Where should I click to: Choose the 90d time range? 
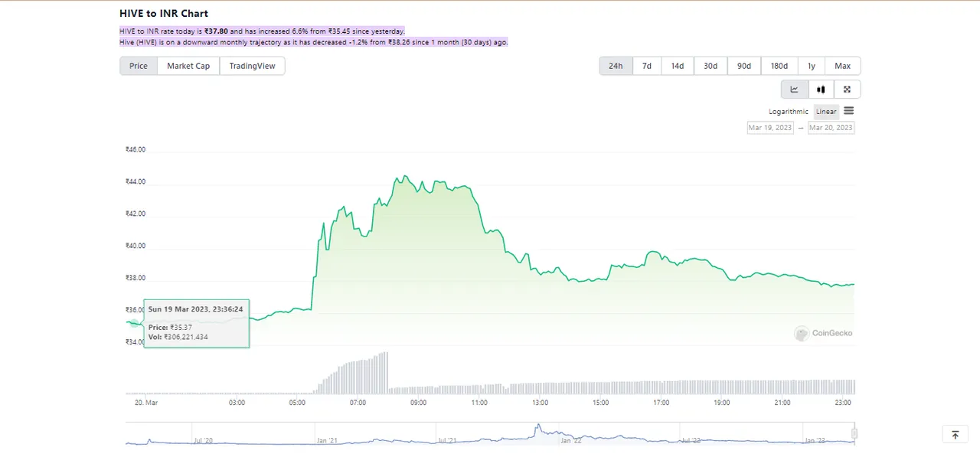point(744,66)
